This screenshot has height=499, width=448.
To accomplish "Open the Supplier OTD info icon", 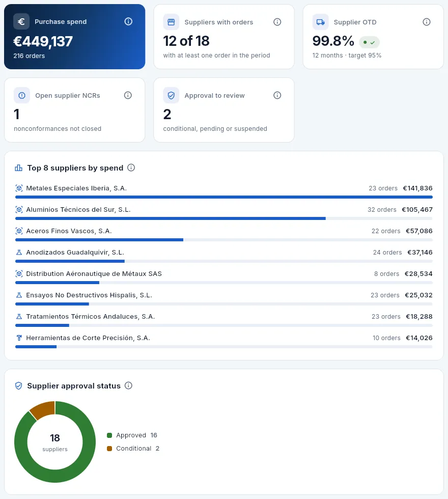I will pyautogui.click(x=427, y=22).
